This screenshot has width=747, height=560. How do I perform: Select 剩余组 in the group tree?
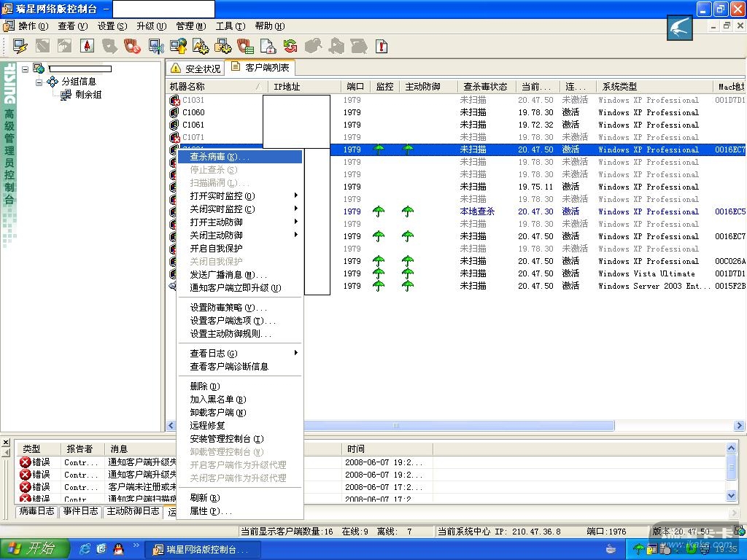click(x=88, y=95)
